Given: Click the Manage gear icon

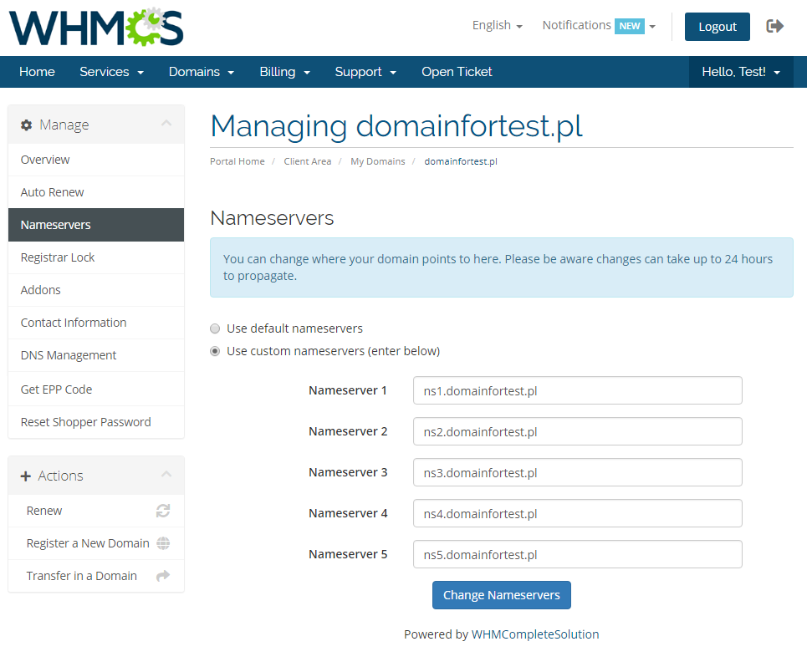Looking at the screenshot, I should click(x=26, y=125).
